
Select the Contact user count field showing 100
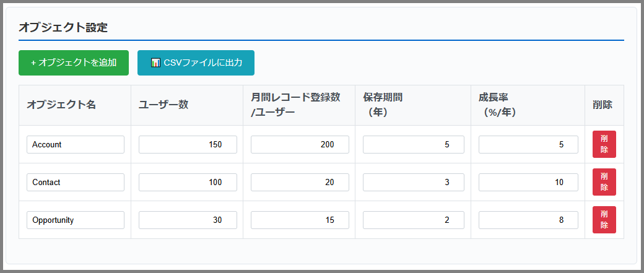pyautogui.click(x=188, y=182)
